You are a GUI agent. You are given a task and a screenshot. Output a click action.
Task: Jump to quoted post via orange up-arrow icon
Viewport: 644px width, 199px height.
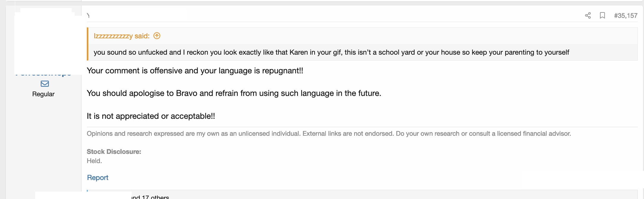[x=157, y=36]
